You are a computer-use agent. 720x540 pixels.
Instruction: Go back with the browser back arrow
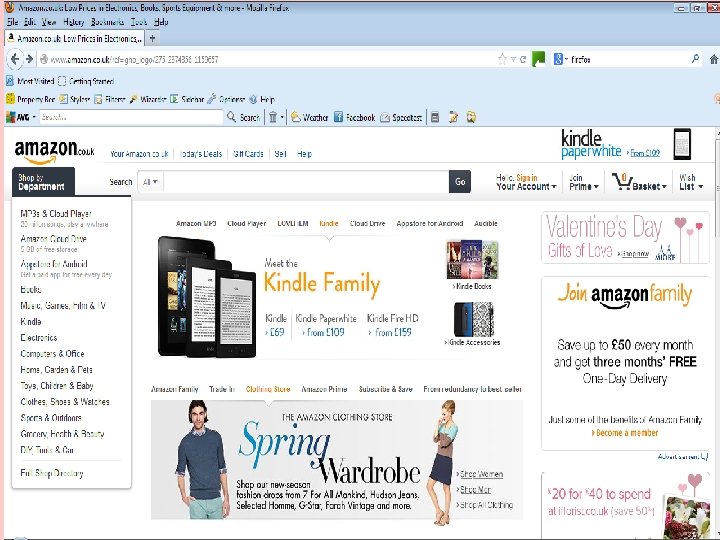[x=15, y=59]
